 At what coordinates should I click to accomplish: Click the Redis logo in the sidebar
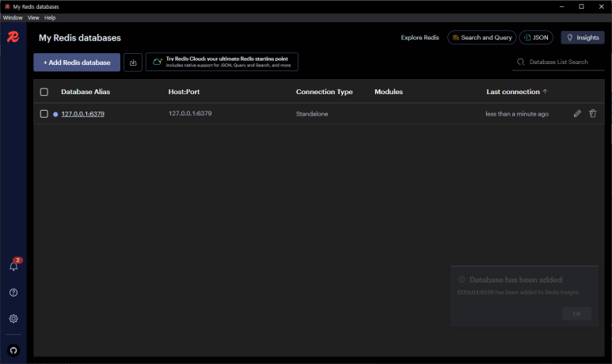click(x=13, y=36)
